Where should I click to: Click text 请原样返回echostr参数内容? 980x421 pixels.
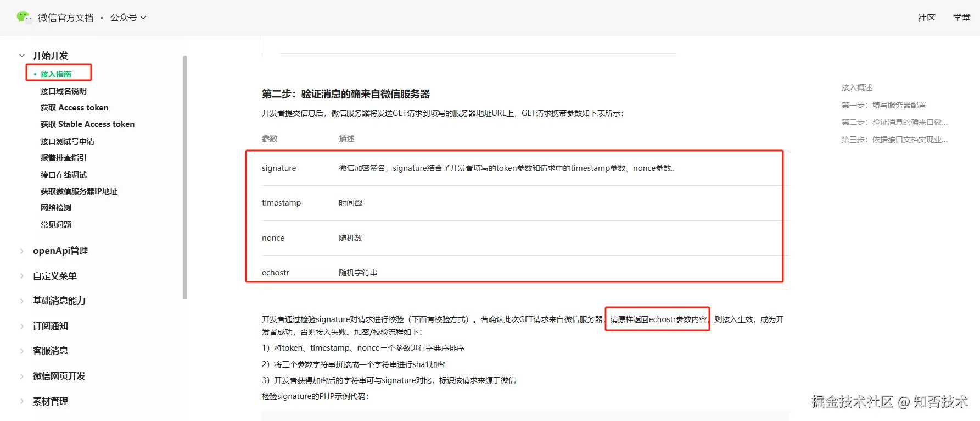pos(658,319)
